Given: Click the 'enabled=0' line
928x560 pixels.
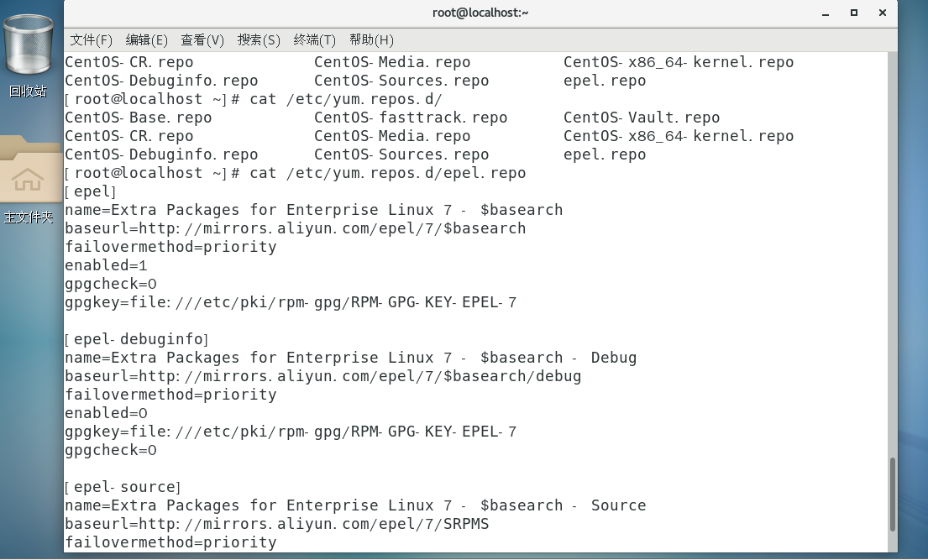Looking at the screenshot, I should [106, 413].
